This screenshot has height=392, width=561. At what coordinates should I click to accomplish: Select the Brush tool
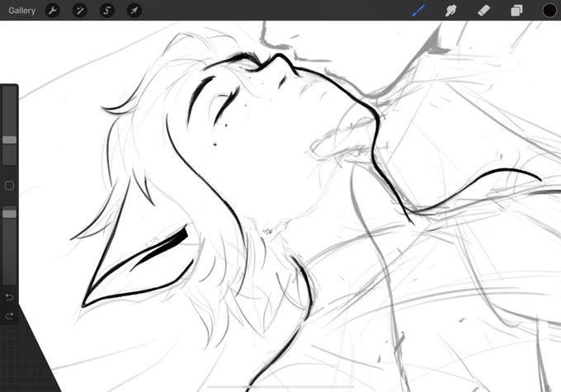418,11
